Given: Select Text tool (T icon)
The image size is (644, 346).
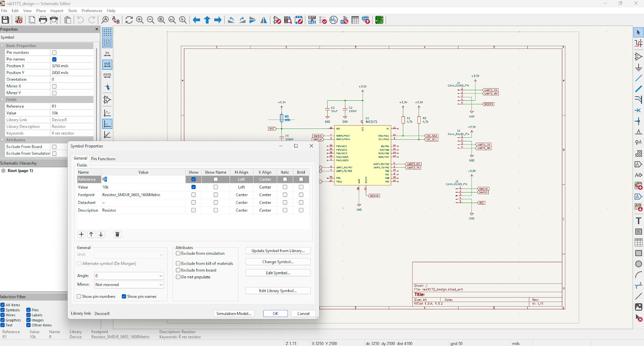Looking at the screenshot, I should 638,221.
